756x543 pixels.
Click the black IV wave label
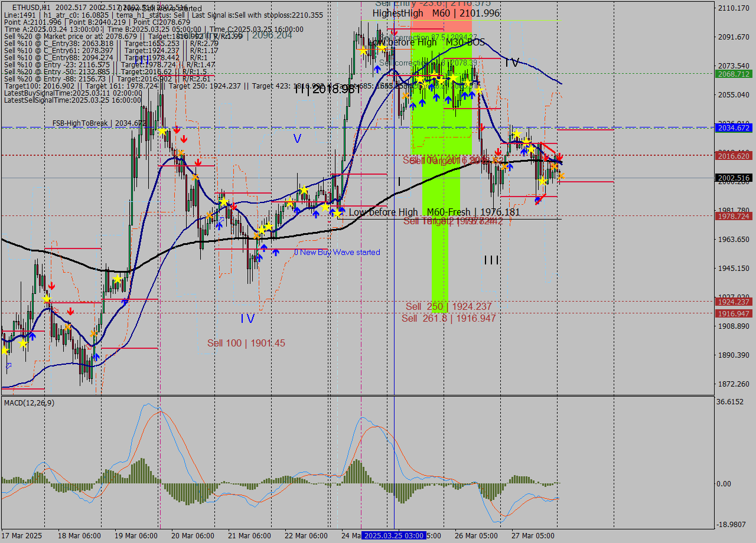(511, 63)
